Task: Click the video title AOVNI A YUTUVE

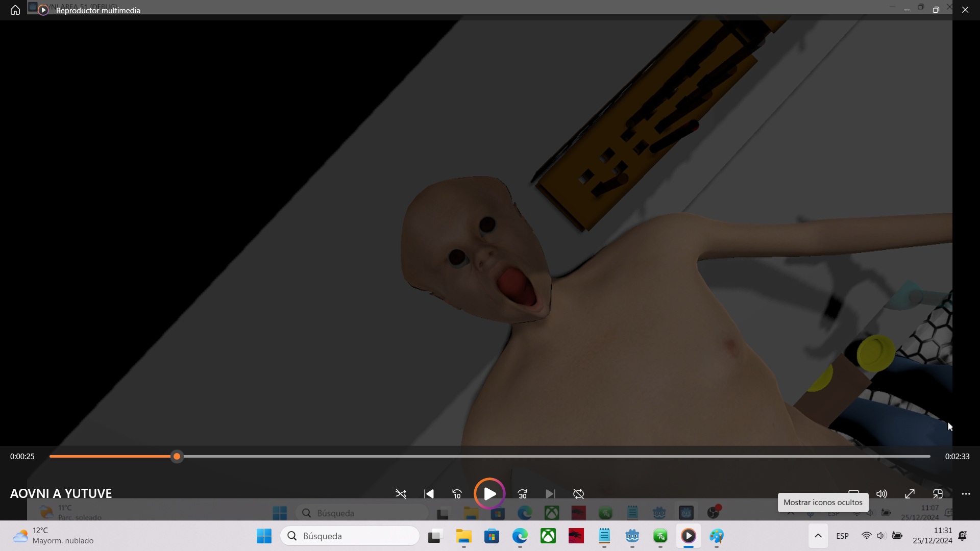Action: pos(61,493)
